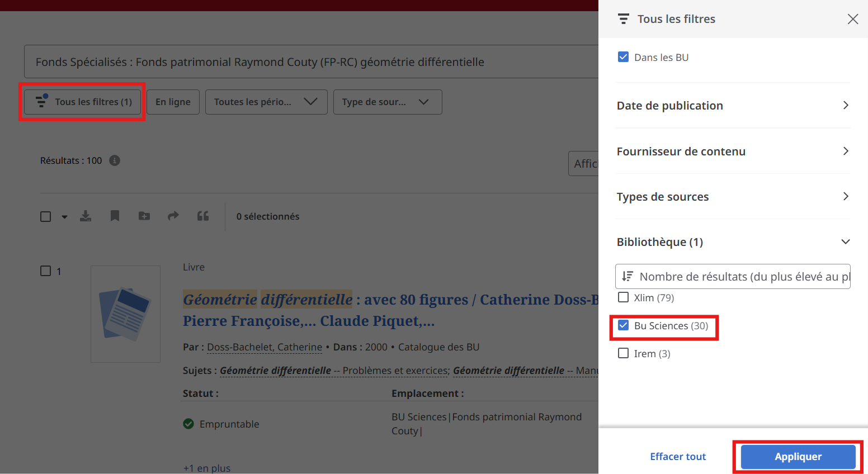868x474 pixels.
Task: Click the En ligne filter button
Action: (x=173, y=102)
